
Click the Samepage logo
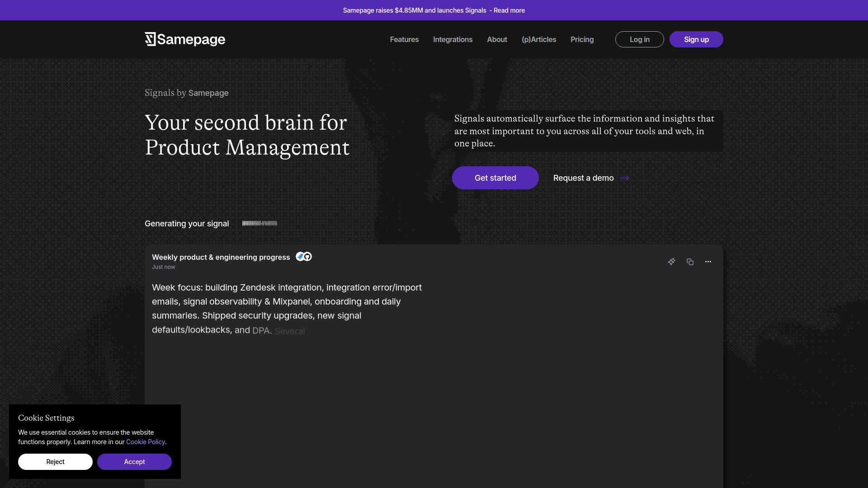pos(185,39)
